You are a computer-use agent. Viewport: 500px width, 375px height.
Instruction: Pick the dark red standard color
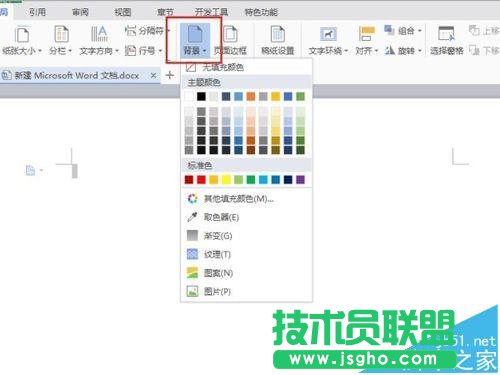[189, 180]
